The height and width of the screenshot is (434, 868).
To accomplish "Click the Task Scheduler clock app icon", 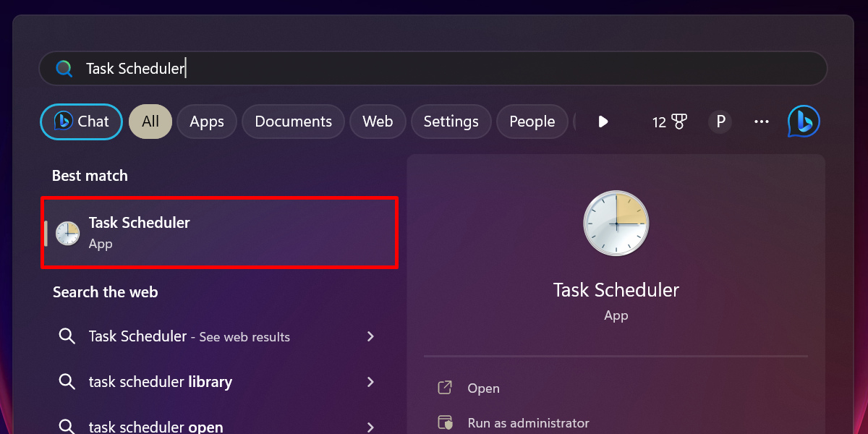I will (x=67, y=232).
